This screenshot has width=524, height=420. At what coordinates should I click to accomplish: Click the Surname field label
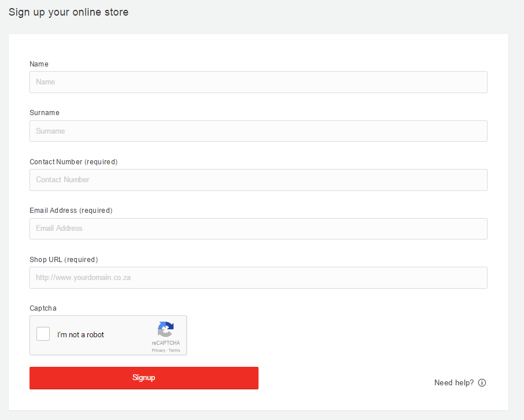click(45, 112)
